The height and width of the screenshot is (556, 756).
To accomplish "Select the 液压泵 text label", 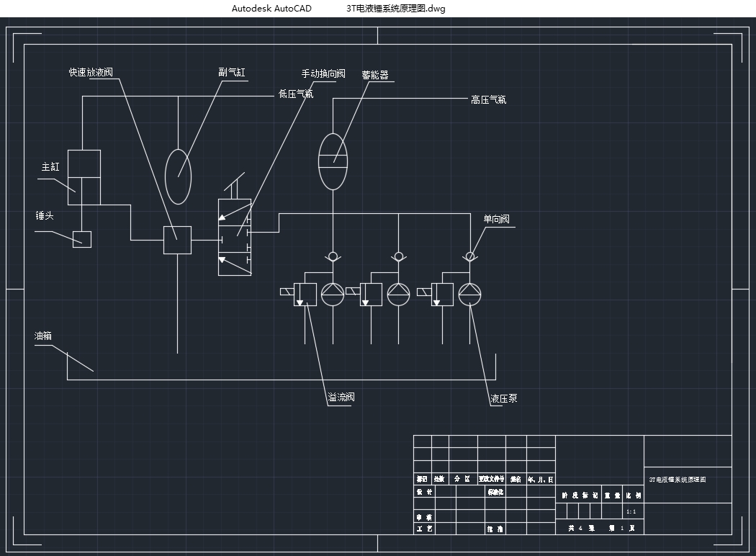I will (504, 399).
